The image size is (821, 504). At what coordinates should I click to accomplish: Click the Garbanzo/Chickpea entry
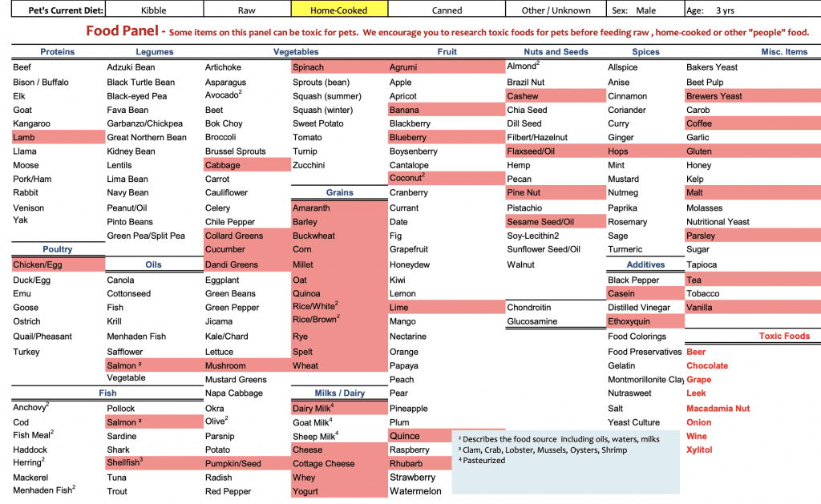(145, 123)
